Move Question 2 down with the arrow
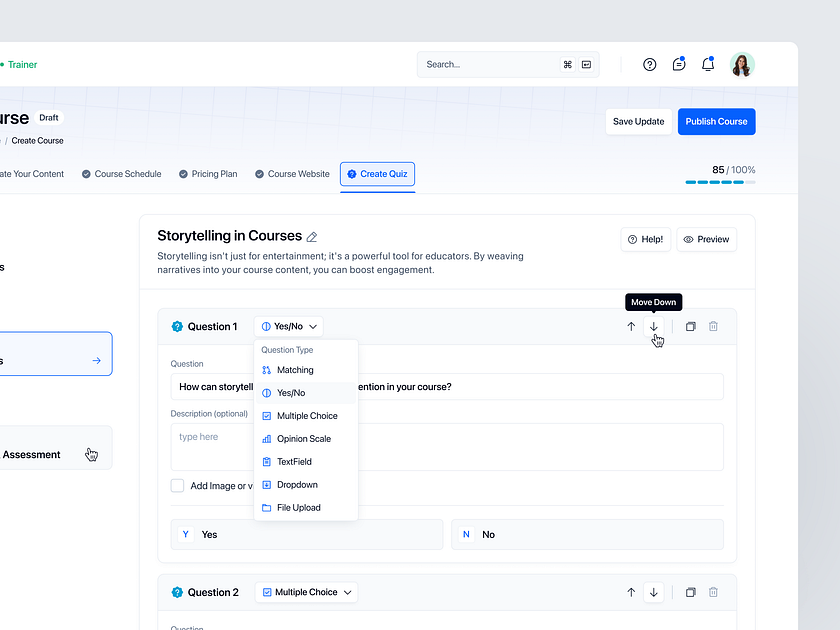Screen dimensions: 840x630 654,592
